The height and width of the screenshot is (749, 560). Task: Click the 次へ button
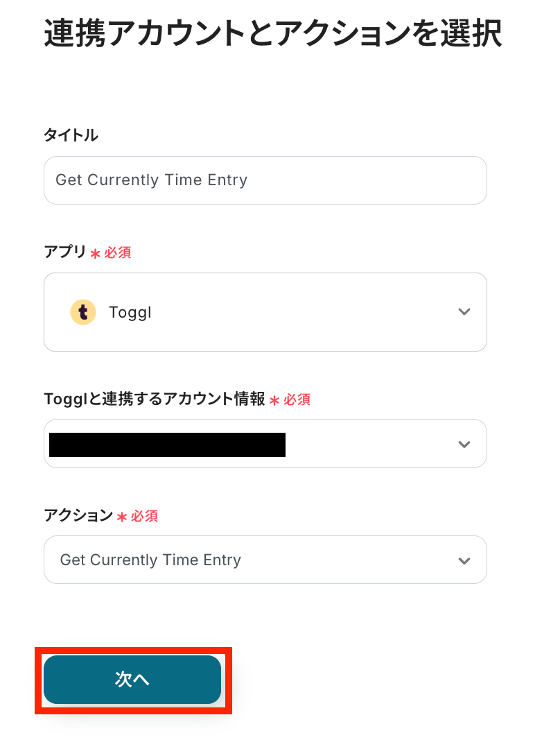132,680
